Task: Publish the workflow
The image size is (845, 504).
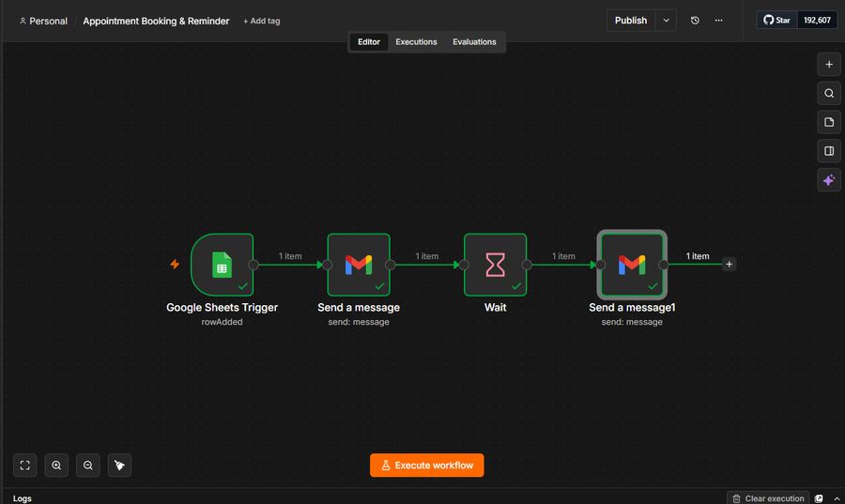Action: (x=631, y=21)
